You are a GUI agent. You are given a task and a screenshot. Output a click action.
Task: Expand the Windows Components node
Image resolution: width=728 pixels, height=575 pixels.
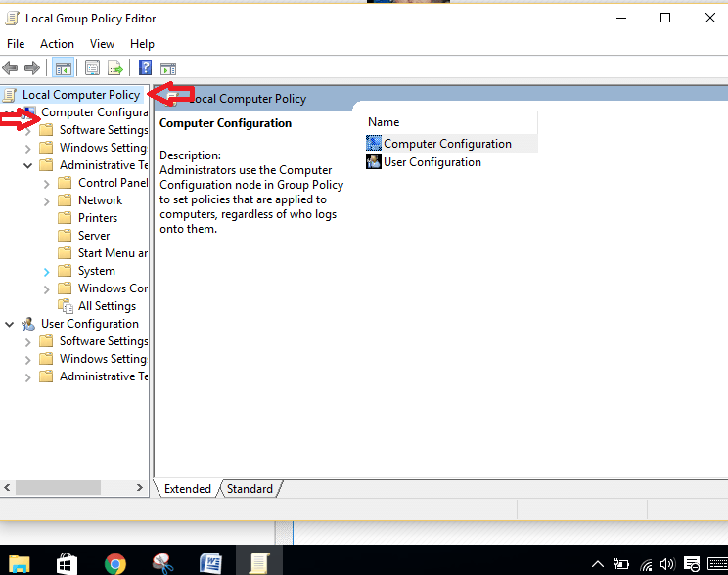(x=46, y=289)
